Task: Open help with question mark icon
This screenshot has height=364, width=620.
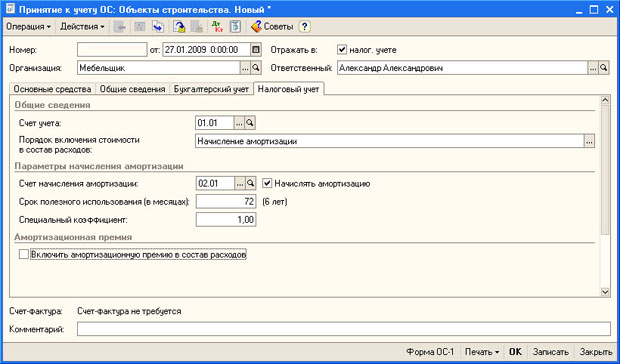Action: click(304, 27)
